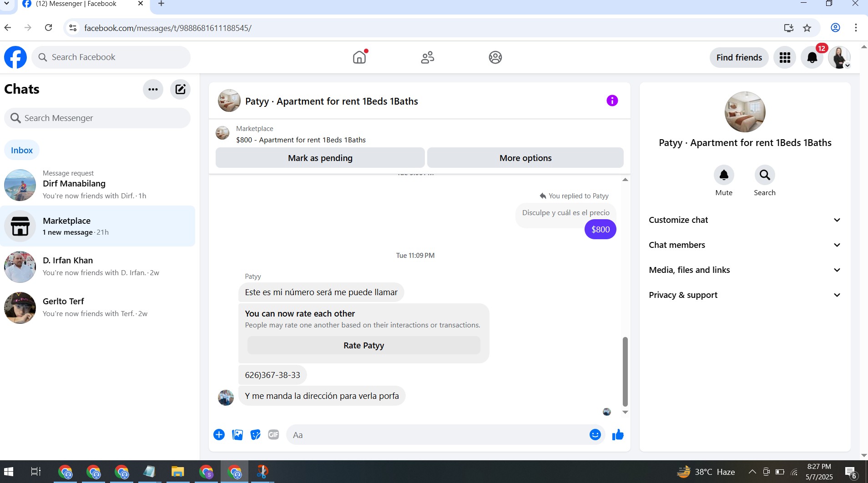The height and width of the screenshot is (483, 868).
Task: Open the Facebook Home feed icon
Action: pos(359,57)
